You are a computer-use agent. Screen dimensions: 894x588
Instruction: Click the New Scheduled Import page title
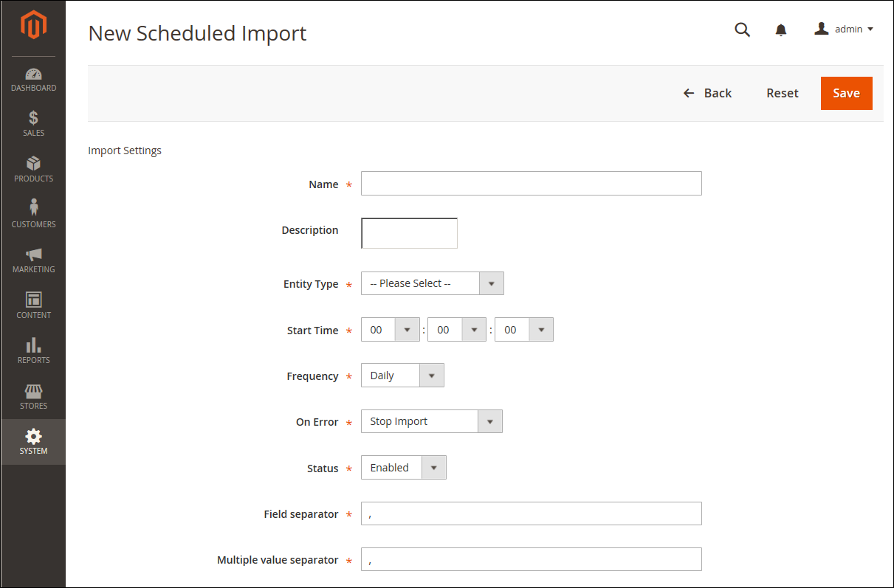[197, 33]
